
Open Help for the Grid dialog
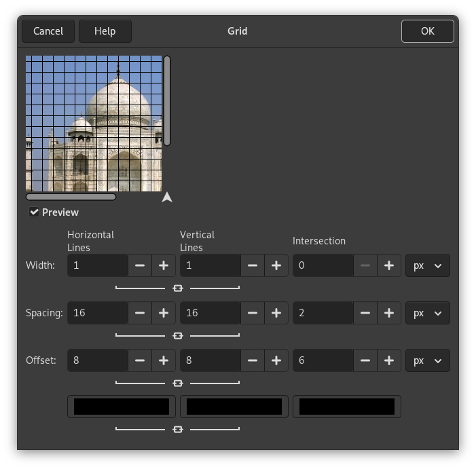click(105, 31)
